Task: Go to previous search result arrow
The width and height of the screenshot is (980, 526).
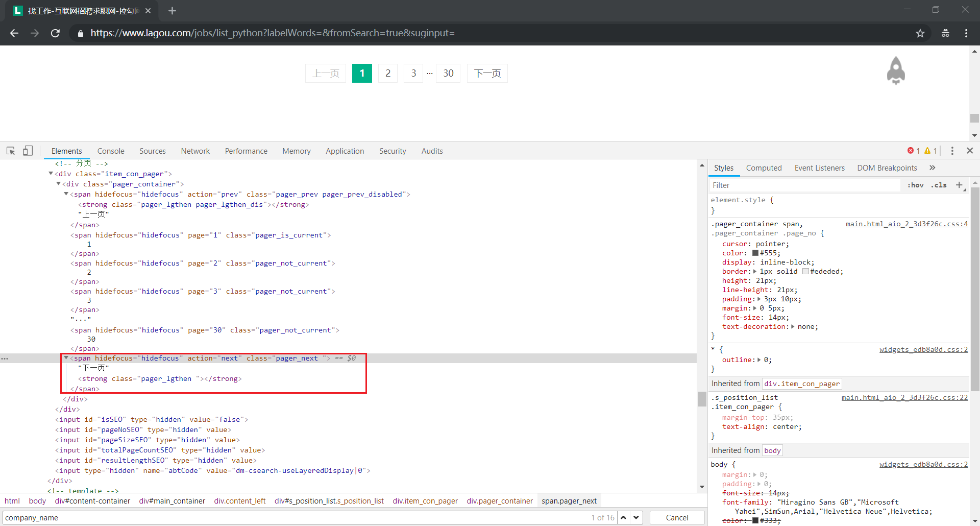Action: pyautogui.click(x=623, y=517)
